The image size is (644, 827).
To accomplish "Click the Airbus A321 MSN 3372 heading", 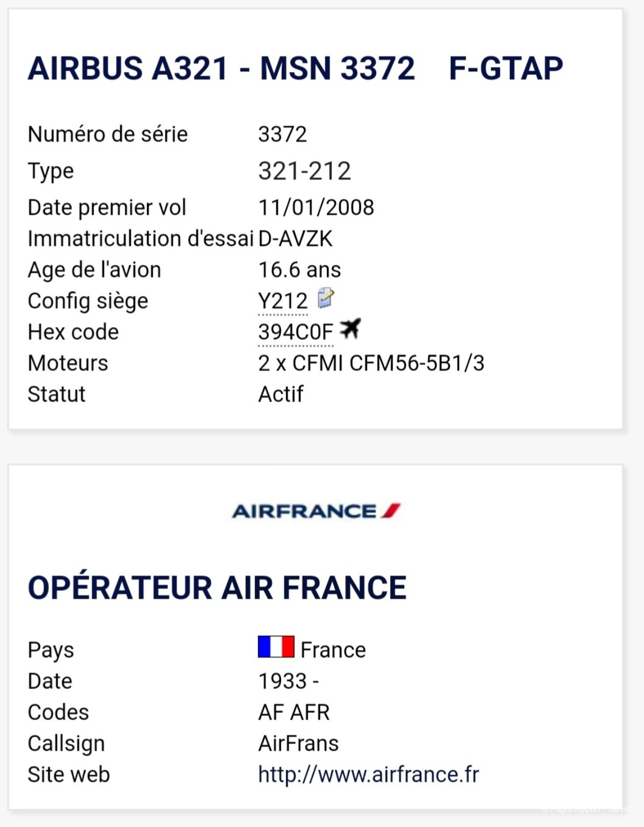I will pyautogui.click(x=221, y=68).
